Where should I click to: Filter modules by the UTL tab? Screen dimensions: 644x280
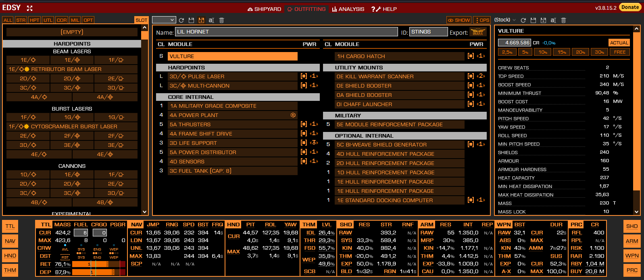coord(48,20)
